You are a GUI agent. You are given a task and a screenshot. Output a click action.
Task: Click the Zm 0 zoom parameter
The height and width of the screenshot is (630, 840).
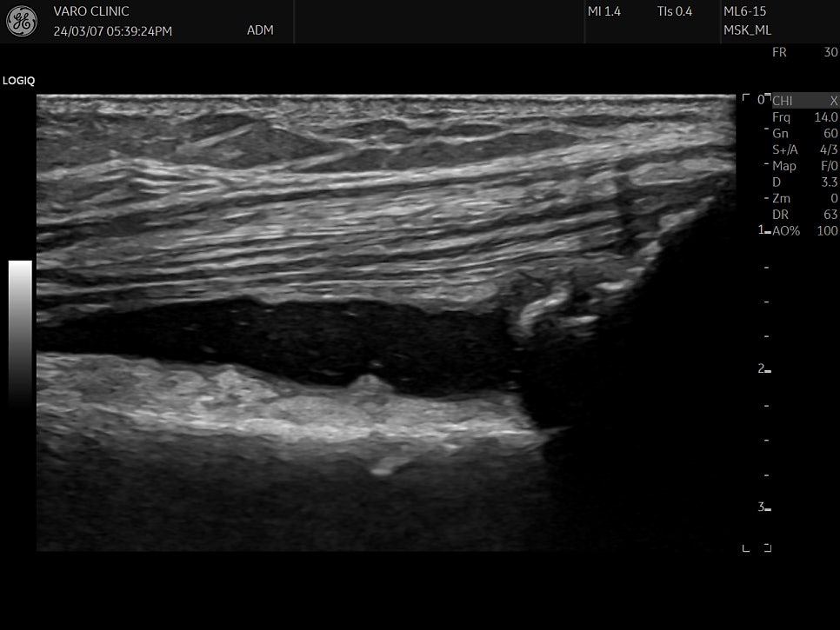[x=804, y=199]
